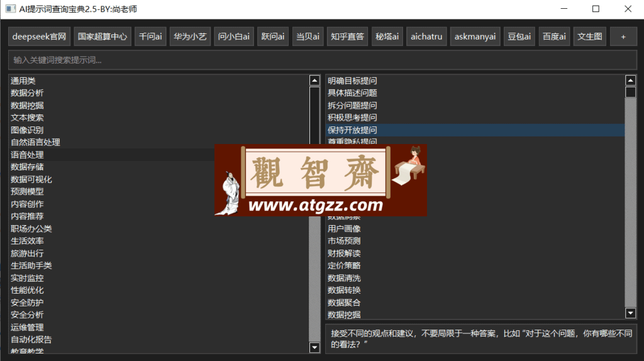Click the 华为小艺 button
The width and height of the screenshot is (644, 361).
[x=190, y=36]
